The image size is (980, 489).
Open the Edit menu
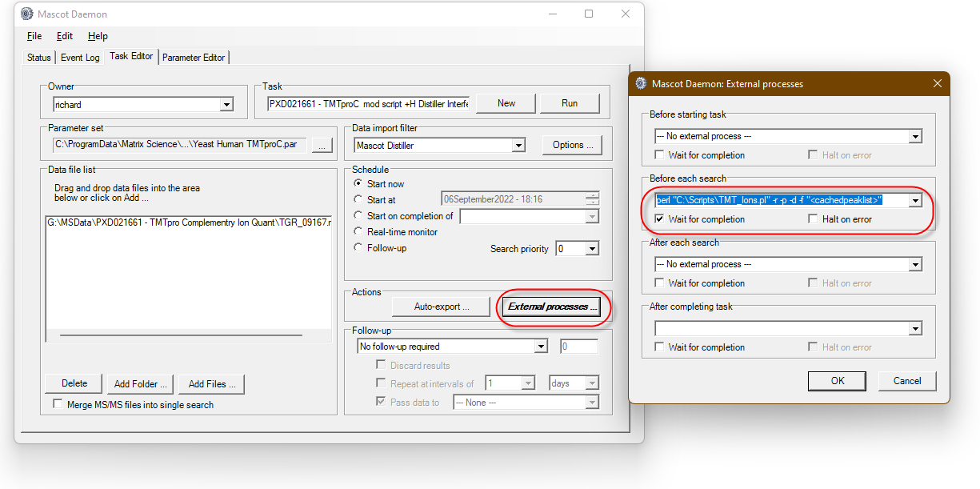click(x=64, y=36)
